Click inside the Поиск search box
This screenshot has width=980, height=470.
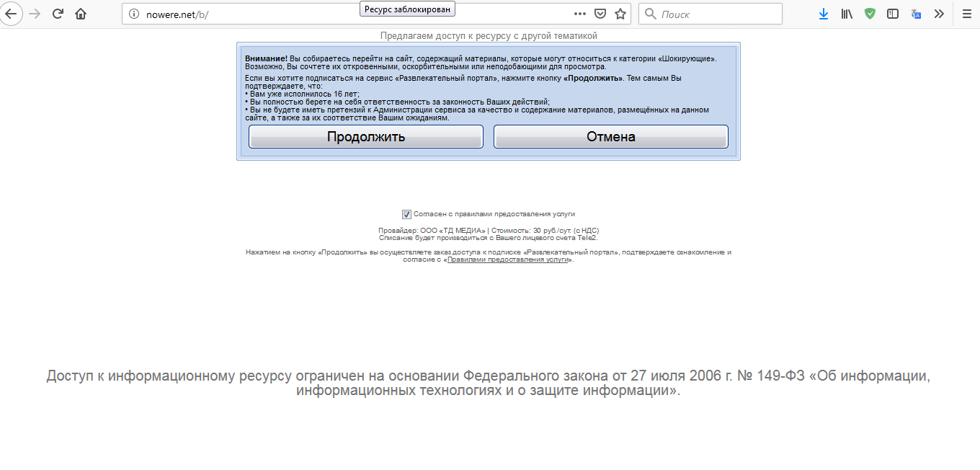(x=710, y=14)
